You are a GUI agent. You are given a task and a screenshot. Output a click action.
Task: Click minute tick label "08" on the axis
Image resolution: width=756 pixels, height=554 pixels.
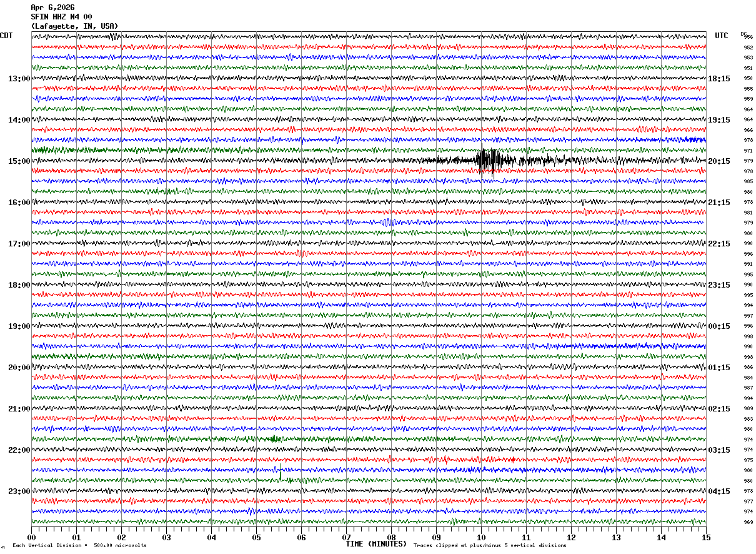391,537
